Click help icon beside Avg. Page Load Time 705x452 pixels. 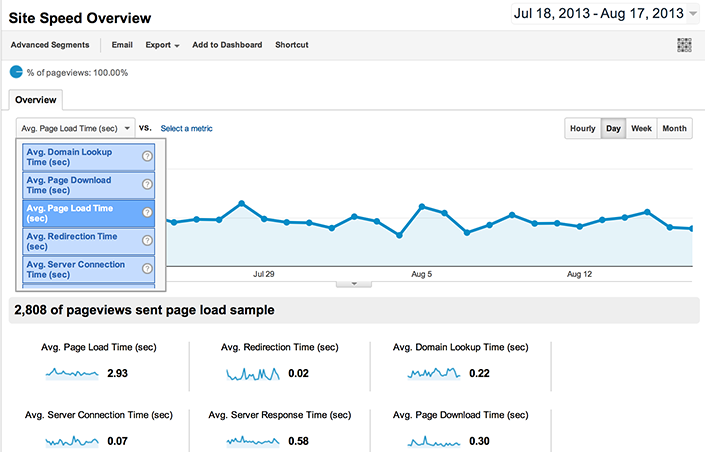tap(147, 212)
